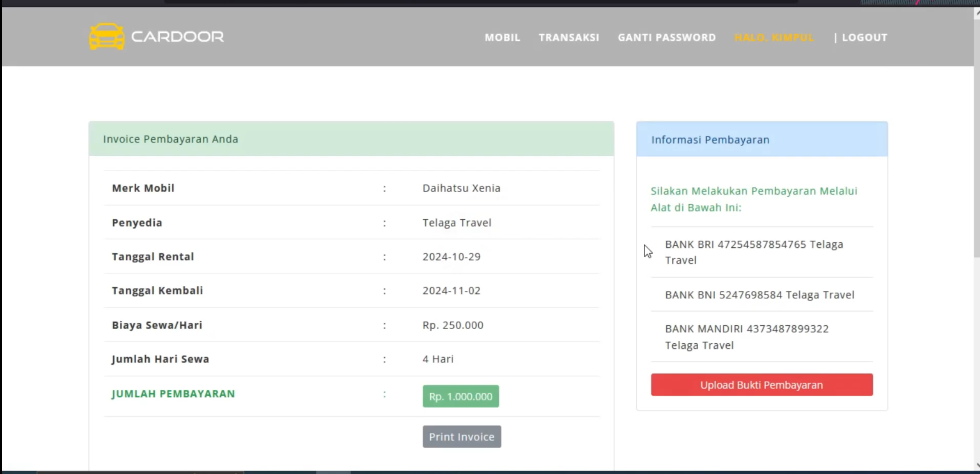Click the Tanggal Kembali label
The image size is (980, 474).
157,290
